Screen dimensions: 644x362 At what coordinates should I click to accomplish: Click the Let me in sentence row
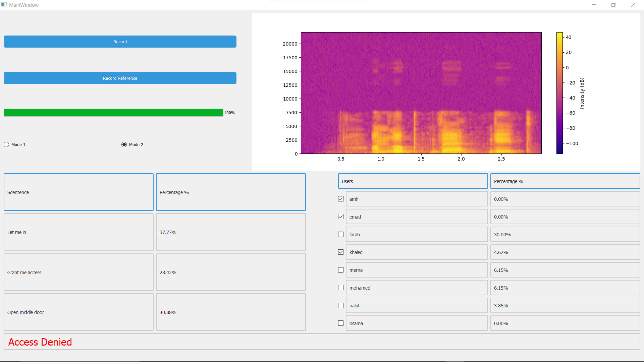tap(78, 232)
